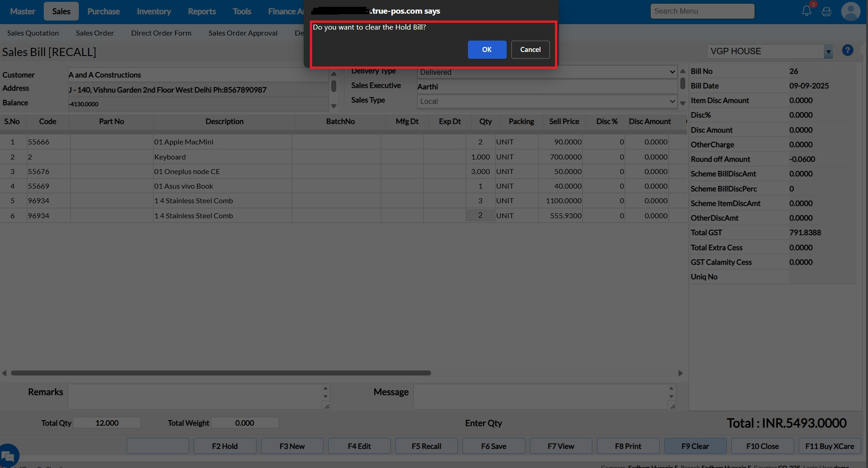This screenshot has width=868, height=468.
Task: Select the '01 Oneplus node CE' row
Action: [343, 171]
